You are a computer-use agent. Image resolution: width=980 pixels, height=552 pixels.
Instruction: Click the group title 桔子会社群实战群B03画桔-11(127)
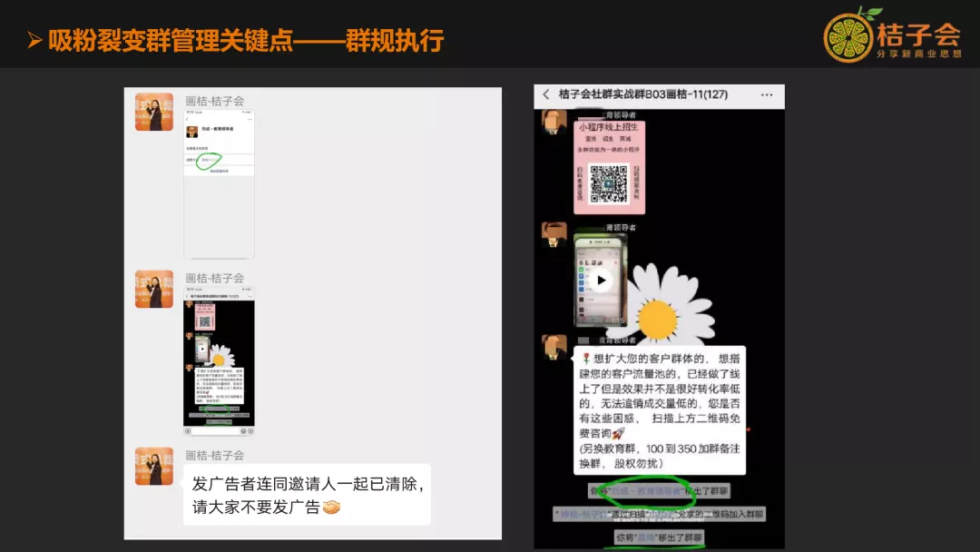pyautogui.click(x=642, y=94)
